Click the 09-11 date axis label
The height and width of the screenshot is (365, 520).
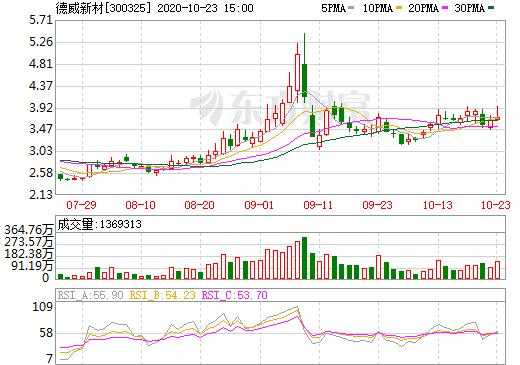tap(318, 205)
